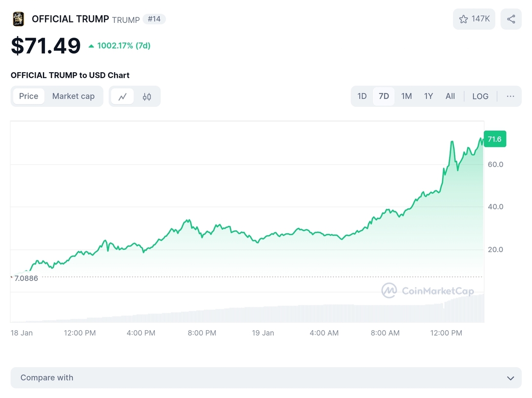Click the 7.0886 starting price label
Screen dimensions: 532x398
(26, 279)
